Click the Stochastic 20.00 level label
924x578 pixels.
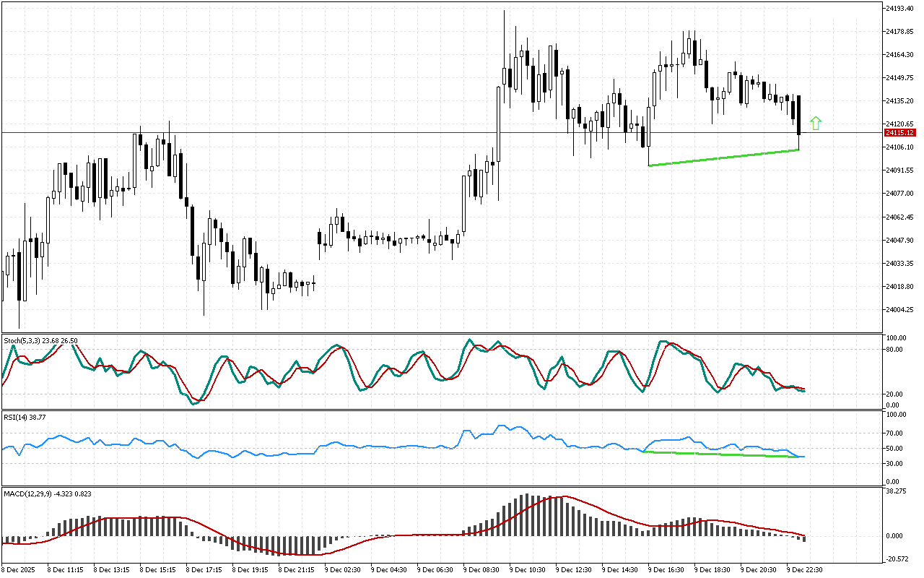pyautogui.click(x=896, y=394)
